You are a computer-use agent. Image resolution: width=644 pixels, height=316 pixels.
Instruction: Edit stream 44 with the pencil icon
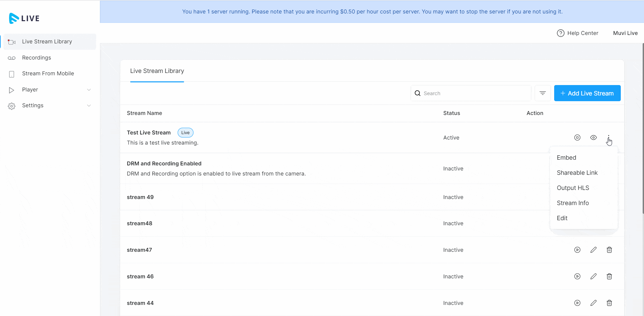(593, 303)
